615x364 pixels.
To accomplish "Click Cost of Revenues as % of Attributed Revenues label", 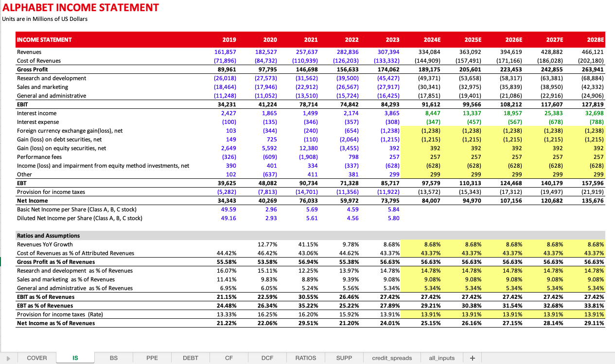I will click(x=76, y=253).
